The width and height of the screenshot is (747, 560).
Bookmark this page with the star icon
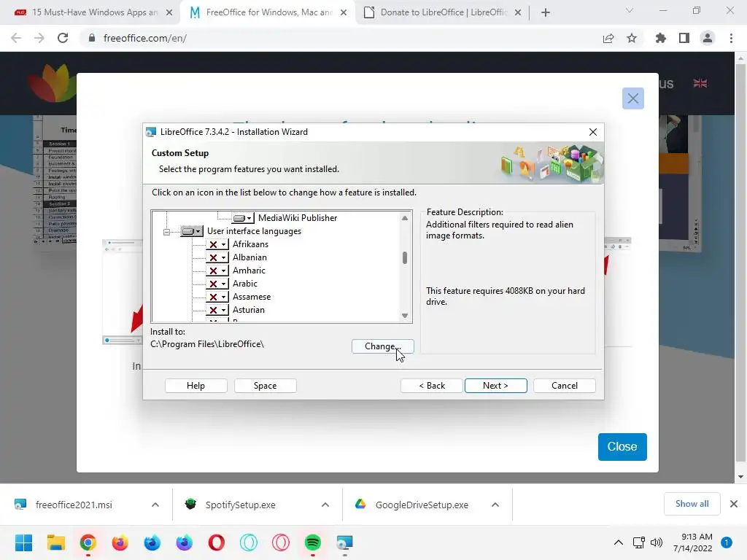pos(632,38)
